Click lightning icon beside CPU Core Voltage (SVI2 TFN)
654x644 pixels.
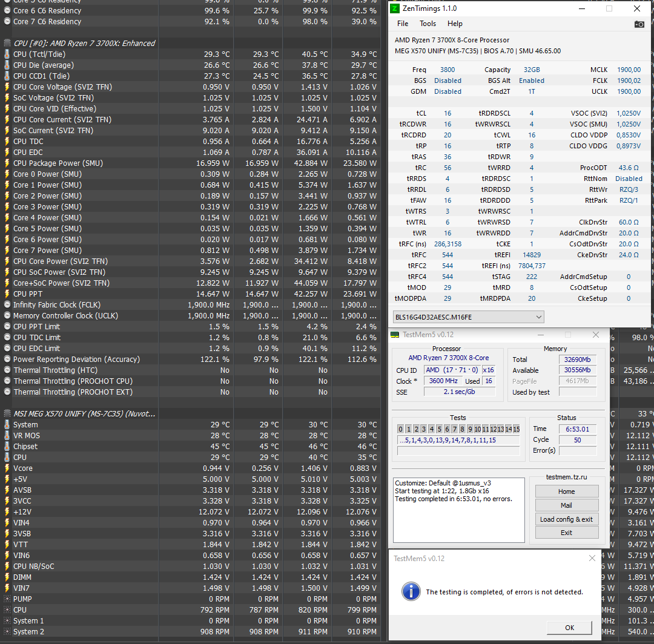click(x=7, y=87)
